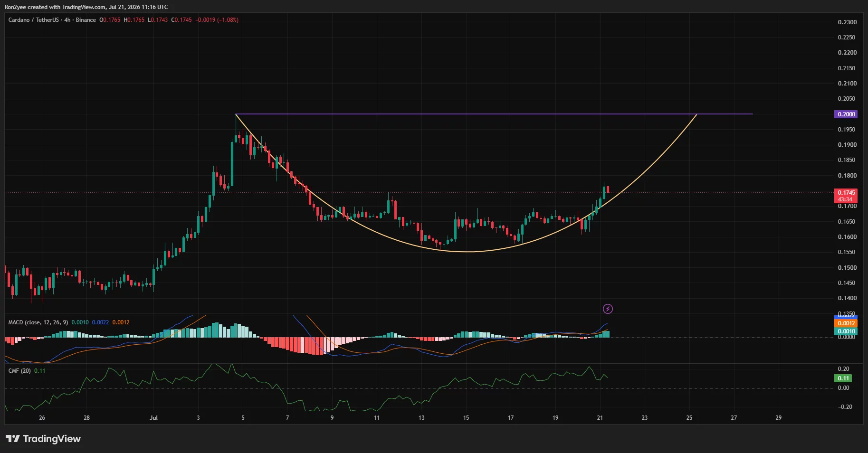Click the -0.0019 (-1.08%) change value

coord(217,20)
